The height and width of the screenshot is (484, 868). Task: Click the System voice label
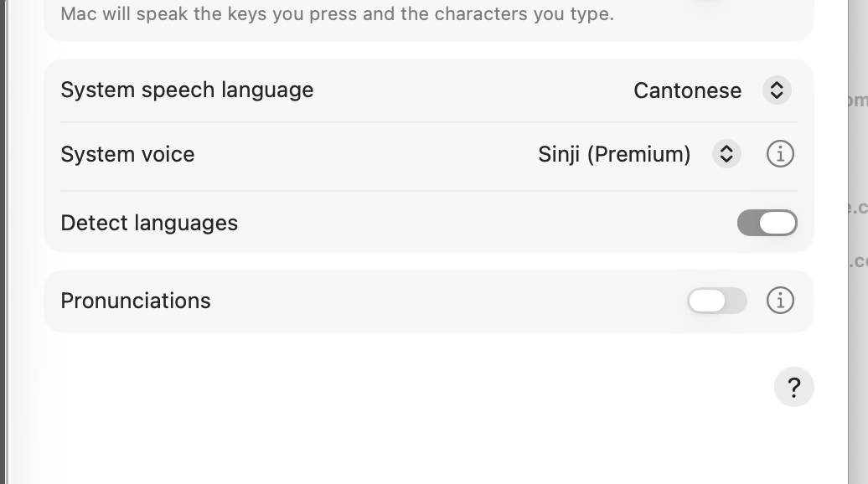pos(127,154)
